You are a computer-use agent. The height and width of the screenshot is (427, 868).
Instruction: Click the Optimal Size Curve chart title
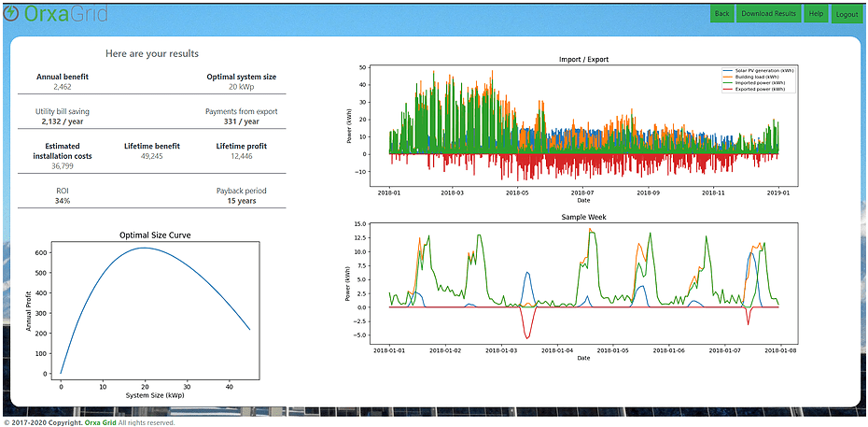pos(154,235)
